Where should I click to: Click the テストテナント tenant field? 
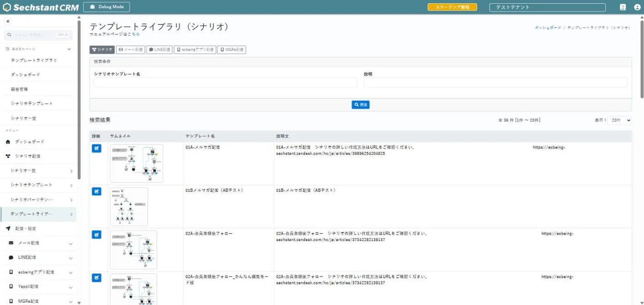(x=547, y=7)
